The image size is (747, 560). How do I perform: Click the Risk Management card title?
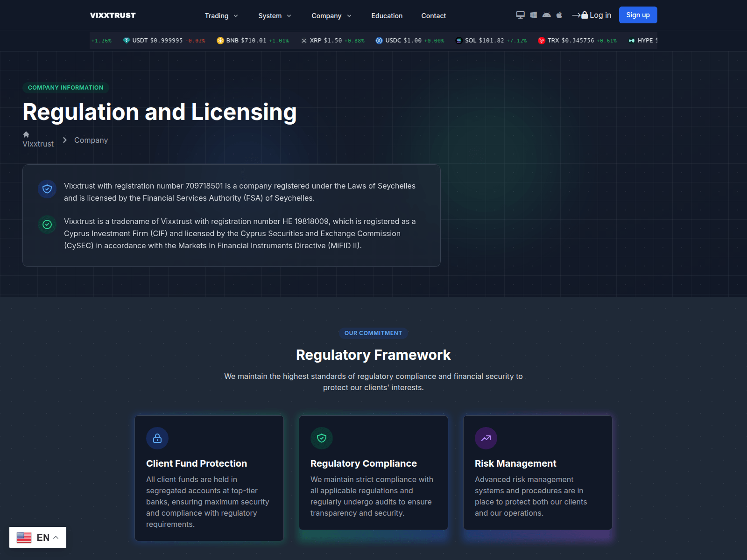(515, 463)
